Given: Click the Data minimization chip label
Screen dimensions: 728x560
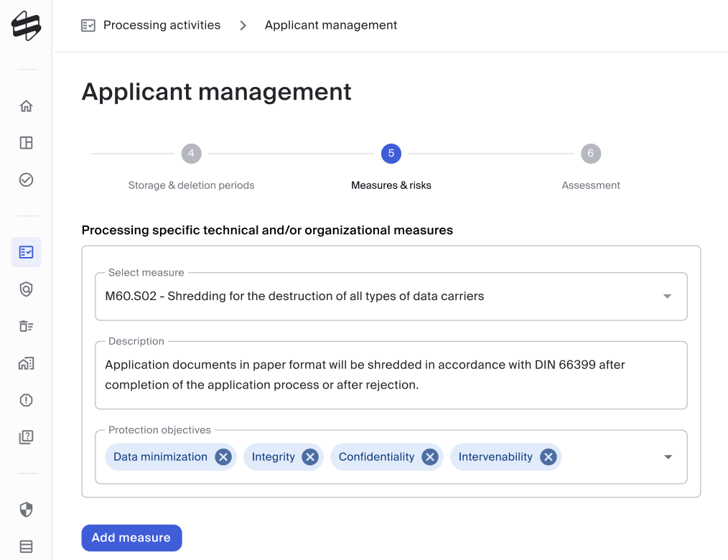Looking at the screenshot, I should pos(160,457).
